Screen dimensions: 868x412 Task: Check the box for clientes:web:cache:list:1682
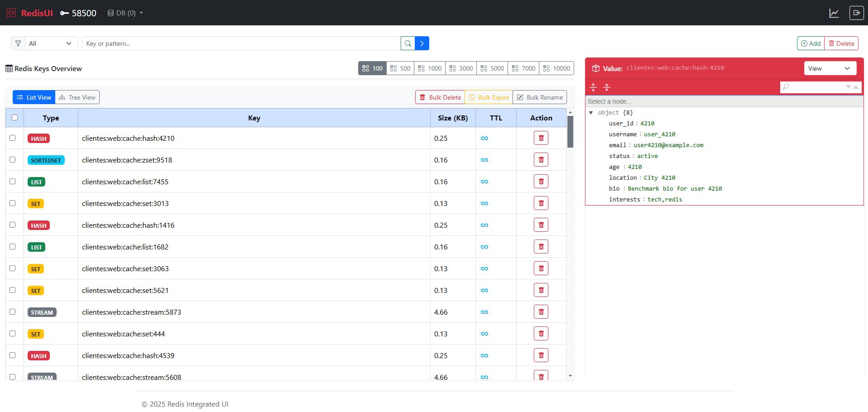[12, 246]
